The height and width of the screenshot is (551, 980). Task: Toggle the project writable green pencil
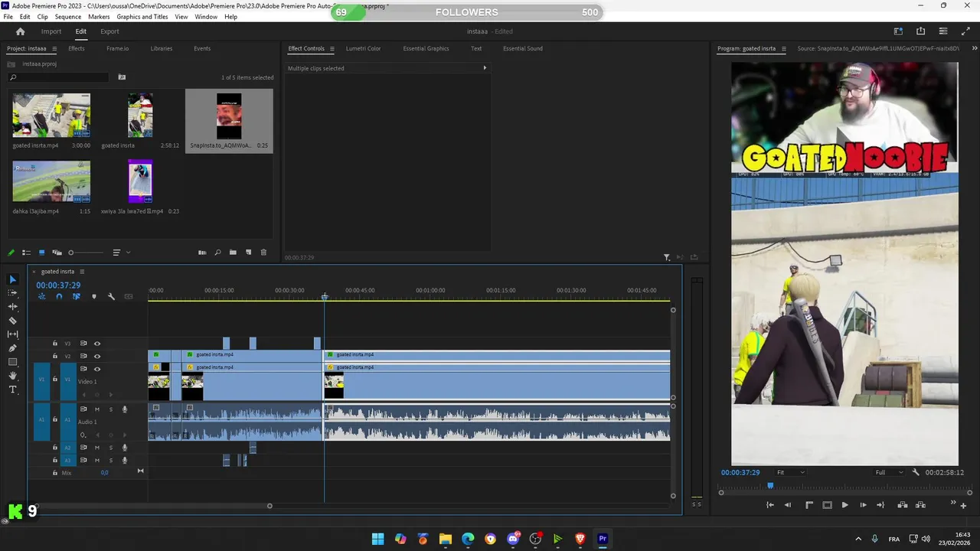click(x=11, y=253)
